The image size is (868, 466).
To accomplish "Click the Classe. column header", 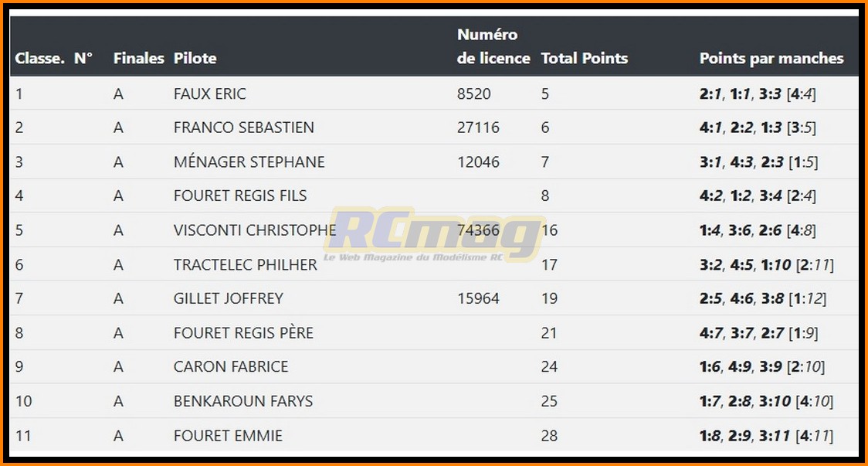I will coord(39,58).
